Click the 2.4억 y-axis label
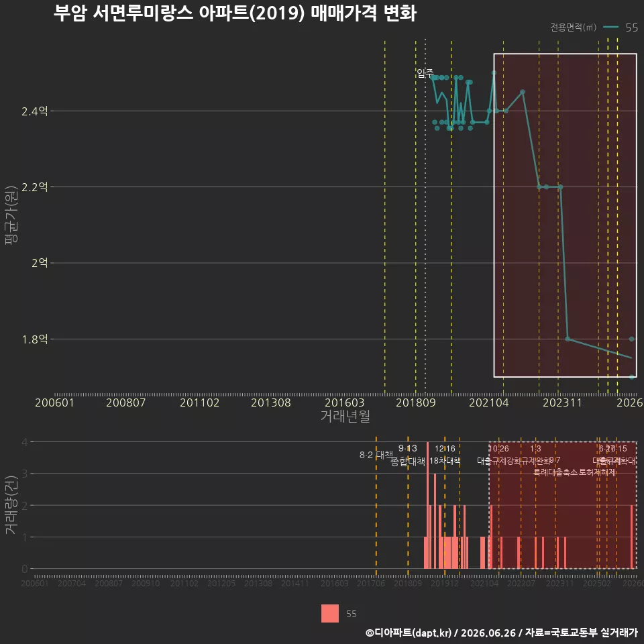This screenshot has width=644, height=644. [x=34, y=111]
